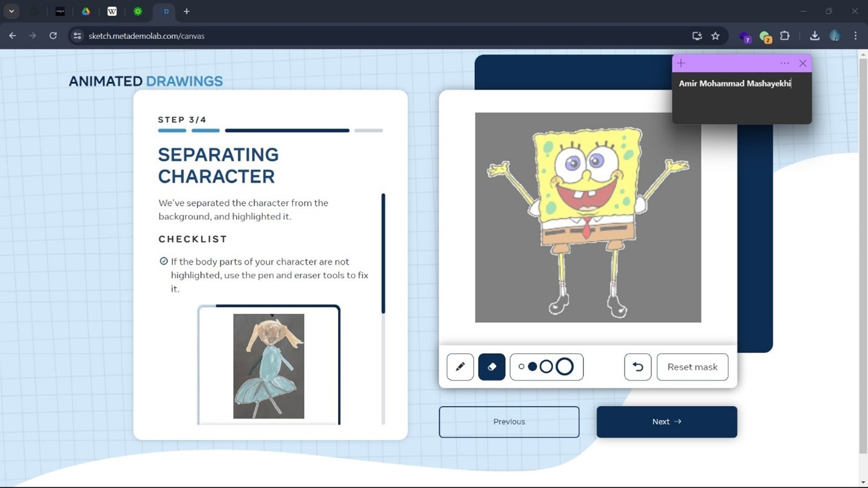Click the sticky note text area
The image size is (868, 488).
[x=742, y=98]
